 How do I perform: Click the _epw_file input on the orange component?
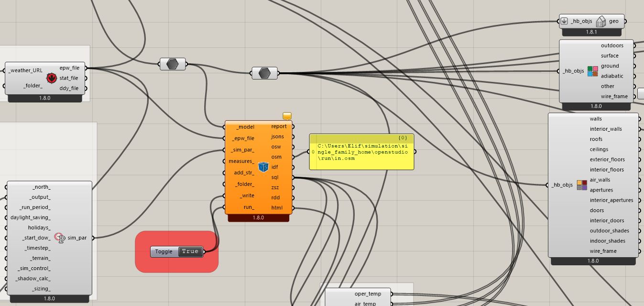click(244, 138)
